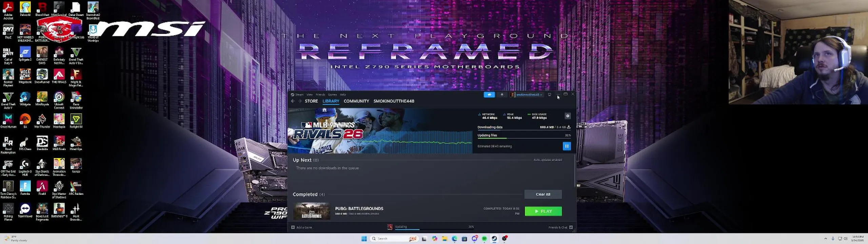The image size is (868, 244).
Task: Select the Hunt Showdown desktop icon
Action: [x=76, y=212]
